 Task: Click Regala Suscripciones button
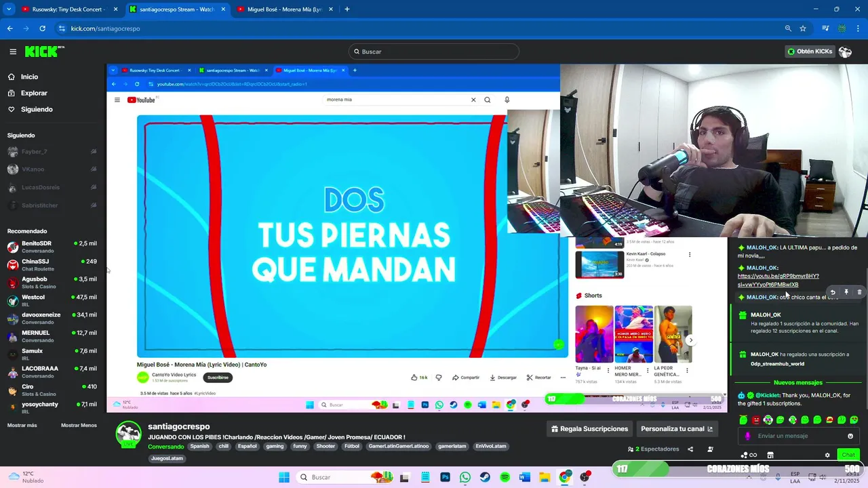click(589, 429)
